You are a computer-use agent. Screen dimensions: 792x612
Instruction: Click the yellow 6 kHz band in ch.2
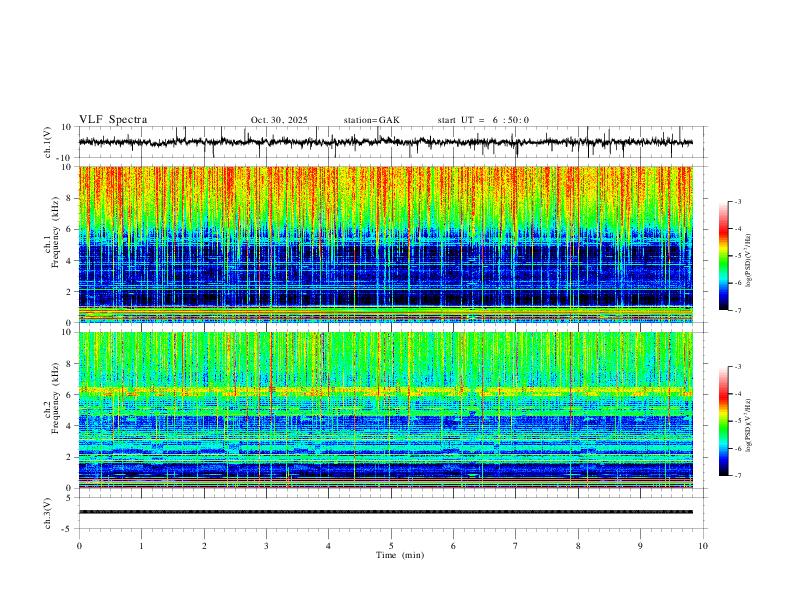point(386,391)
